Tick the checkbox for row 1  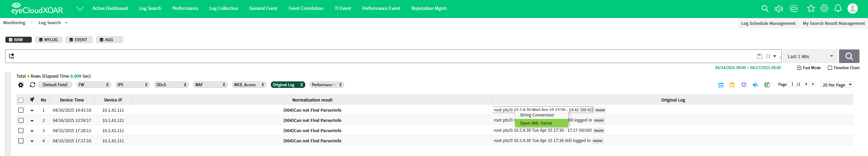(21, 110)
